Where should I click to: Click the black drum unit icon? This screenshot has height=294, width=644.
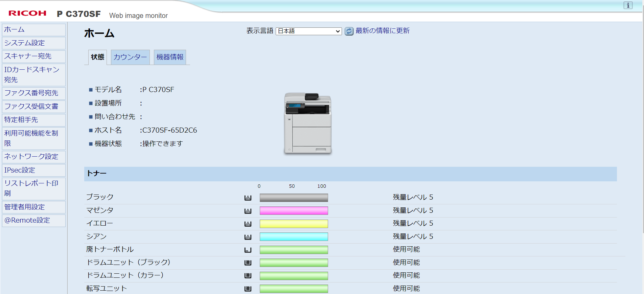point(248,263)
